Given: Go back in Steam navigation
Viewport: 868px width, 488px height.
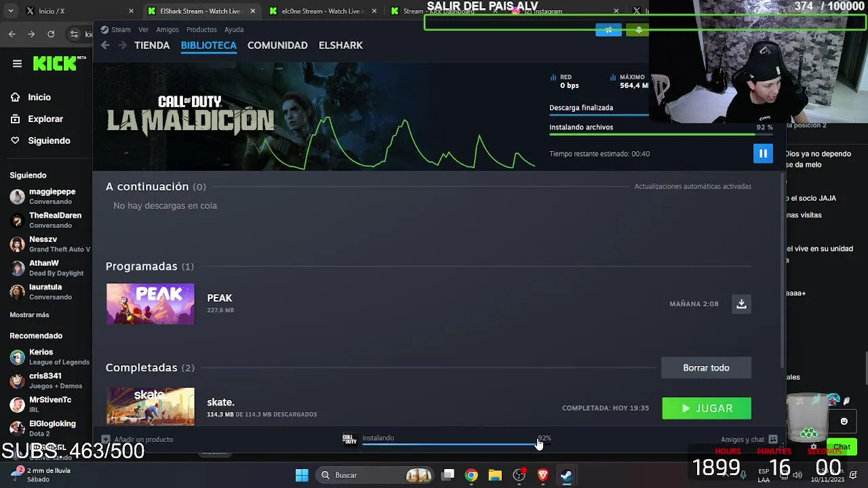Looking at the screenshot, I should (x=105, y=45).
